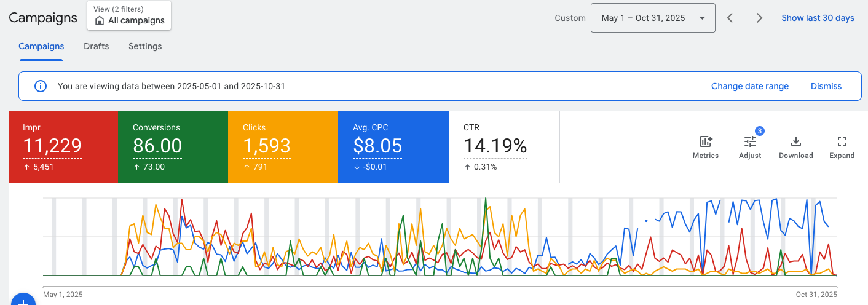Click the 73.00 conversions change

point(154,167)
